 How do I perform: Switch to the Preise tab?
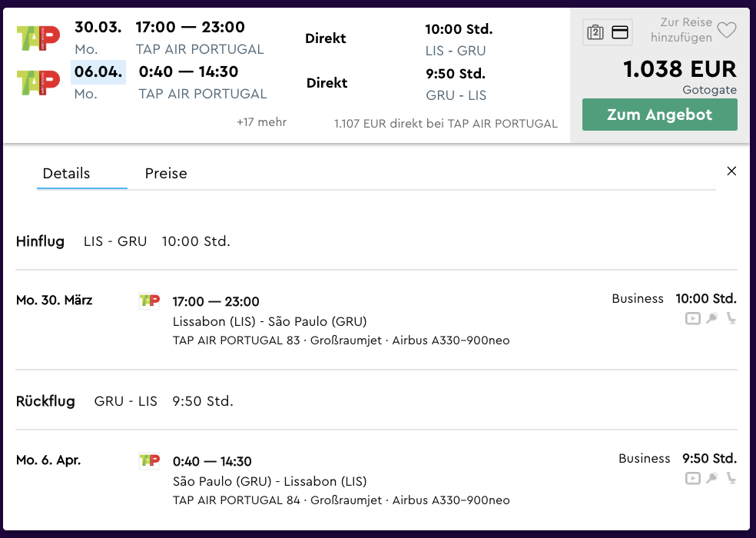166,173
